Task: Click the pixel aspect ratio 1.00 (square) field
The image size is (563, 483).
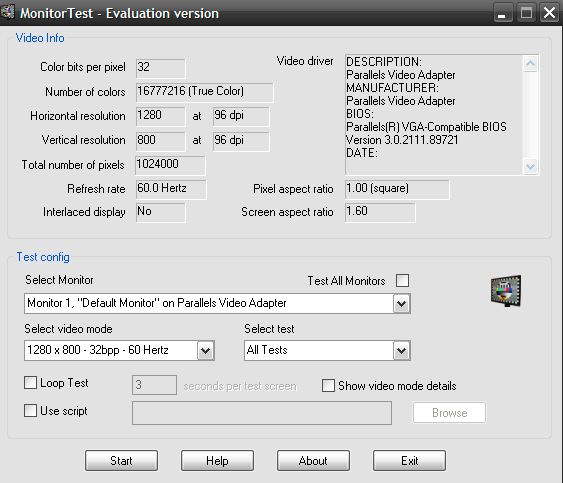Action: pyautogui.click(x=397, y=189)
